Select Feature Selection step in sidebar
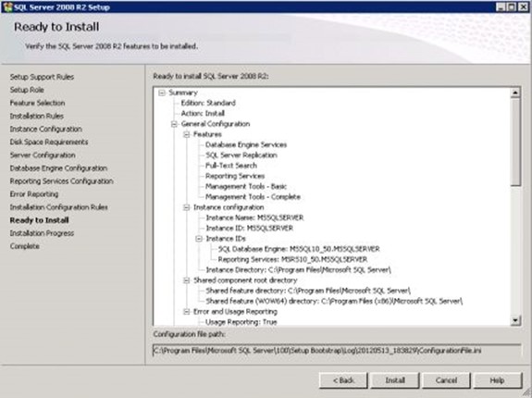532x398 pixels. (37, 103)
